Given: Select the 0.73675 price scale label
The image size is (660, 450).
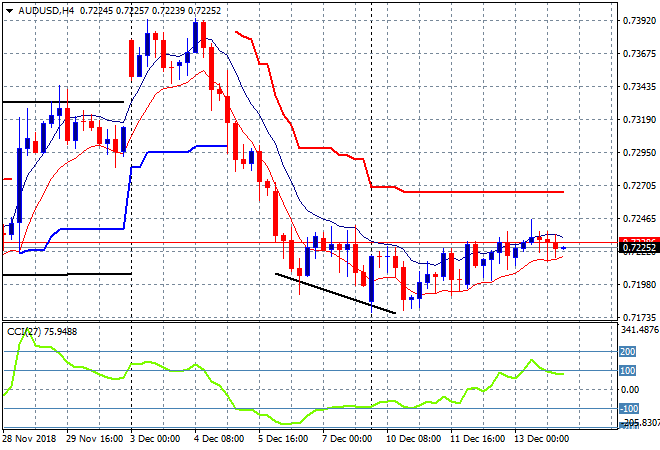Looking at the screenshot, I should [639, 53].
